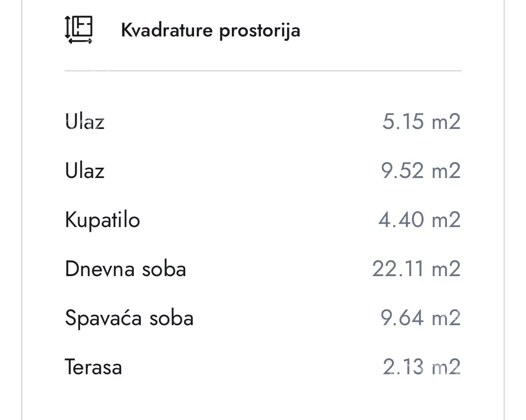Select the 22.11 m2 value
The height and width of the screenshot is (420, 526).
[416, 269]
